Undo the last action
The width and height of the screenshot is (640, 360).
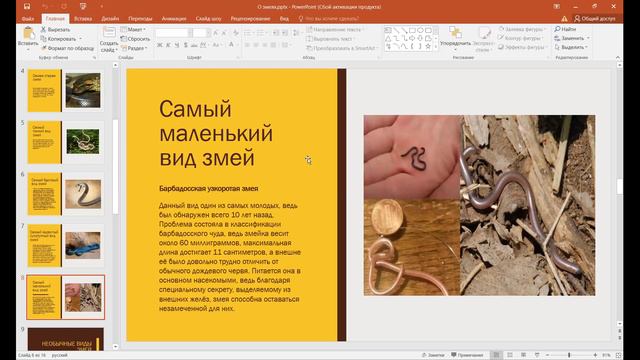(45, 7)
